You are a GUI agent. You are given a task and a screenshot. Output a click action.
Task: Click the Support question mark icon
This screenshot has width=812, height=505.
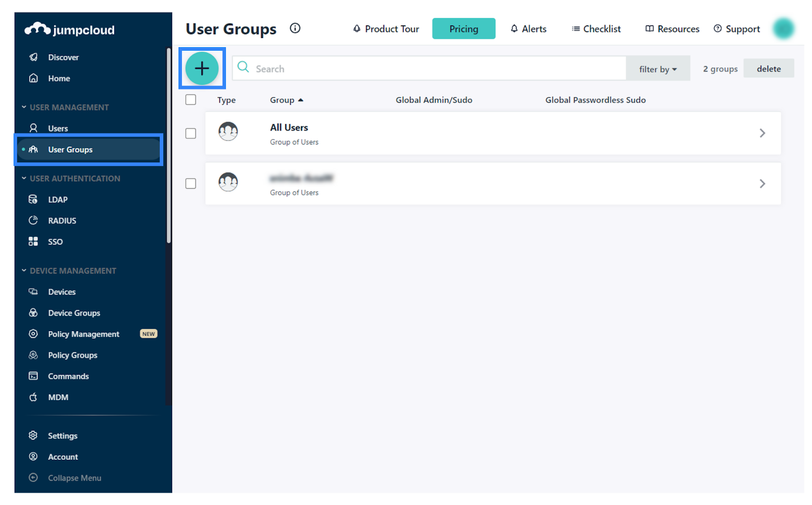(718, 28)
